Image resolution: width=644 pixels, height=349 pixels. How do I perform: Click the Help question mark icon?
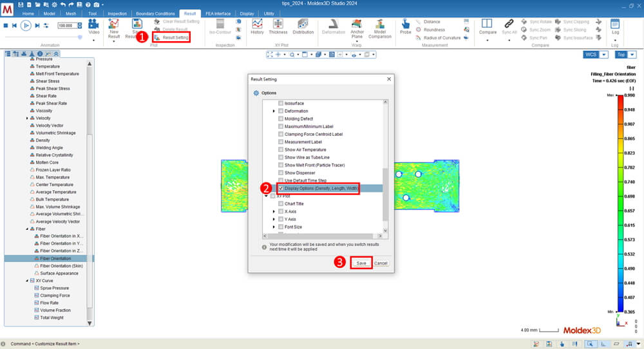[88, 5]
